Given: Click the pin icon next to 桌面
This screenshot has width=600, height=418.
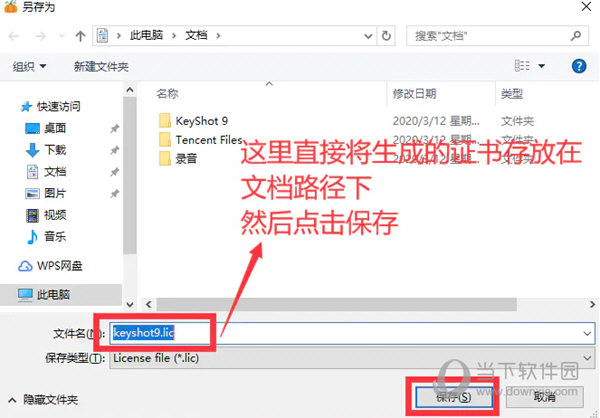Looking at the screenshot, I should pyautogui.click(x=114, y=129).
